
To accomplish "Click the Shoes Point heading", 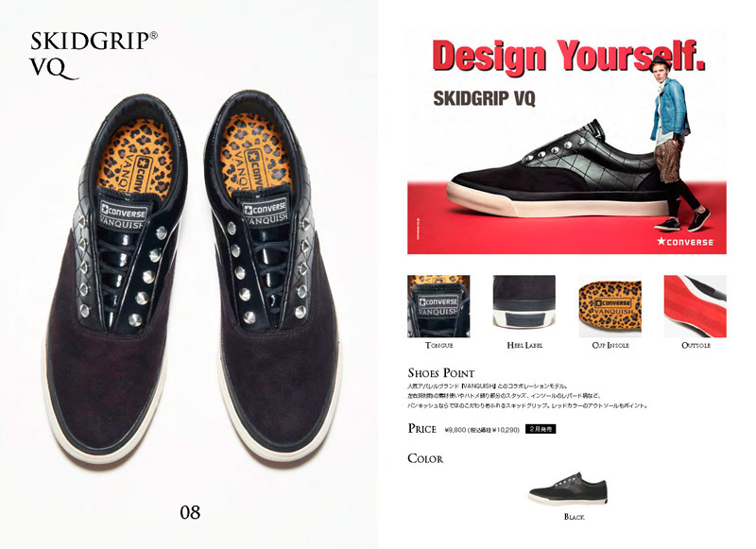I will [440, 373].
